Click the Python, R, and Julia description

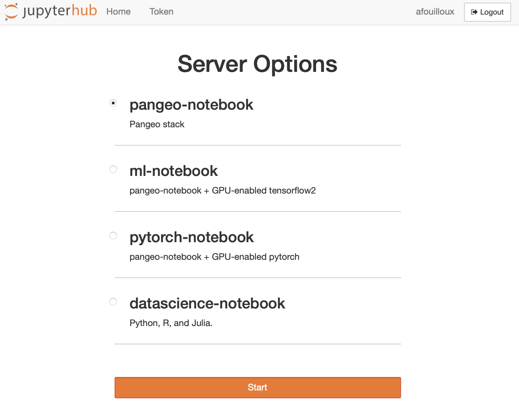(171, 323)
